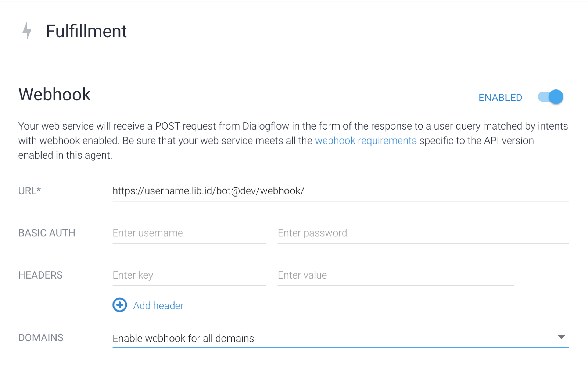
Task: Click the Domains dropdown arrow
Action: tap(561, 337)
